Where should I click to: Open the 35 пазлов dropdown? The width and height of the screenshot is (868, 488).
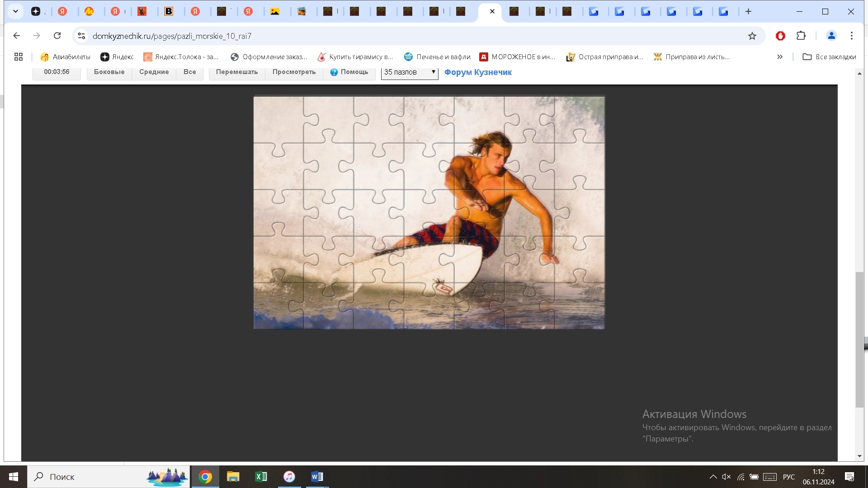coord(410,72)
